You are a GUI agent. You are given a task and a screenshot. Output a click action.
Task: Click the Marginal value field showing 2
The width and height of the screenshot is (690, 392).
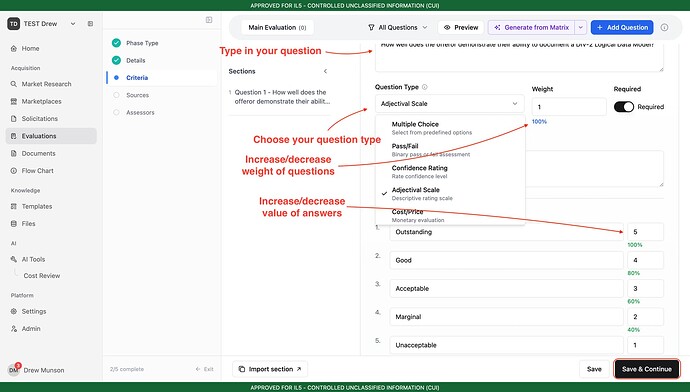coord(646,317)
